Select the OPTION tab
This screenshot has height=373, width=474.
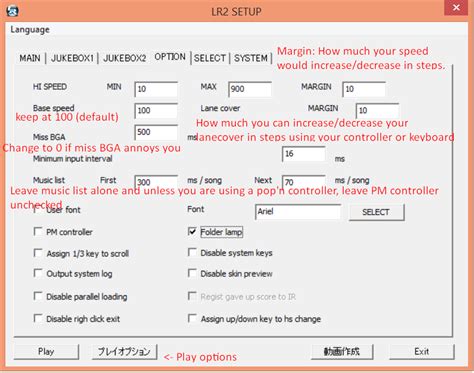tap(170, 57)
